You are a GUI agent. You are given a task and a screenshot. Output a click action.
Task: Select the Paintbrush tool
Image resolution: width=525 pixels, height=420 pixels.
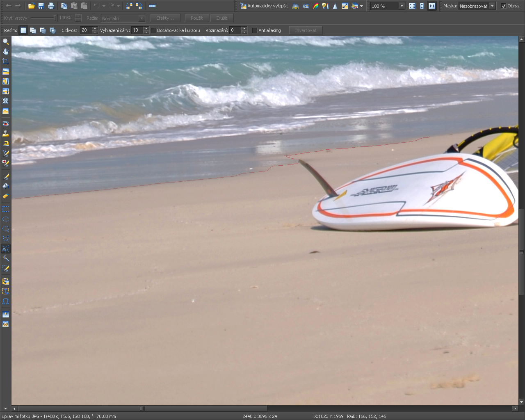[x=6, y=176]
